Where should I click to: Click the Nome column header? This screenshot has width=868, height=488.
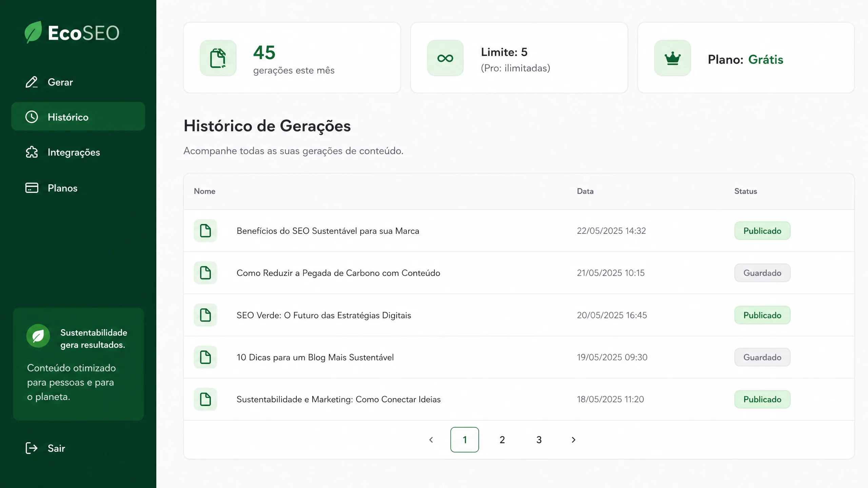(204, 191)
